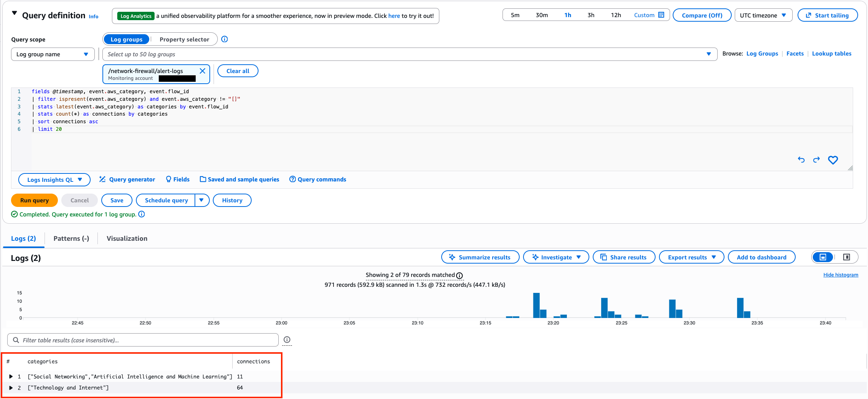868x399 pixels.
Task: Click the Run query button
Action: pyautogui.click(x=34, y=200)
